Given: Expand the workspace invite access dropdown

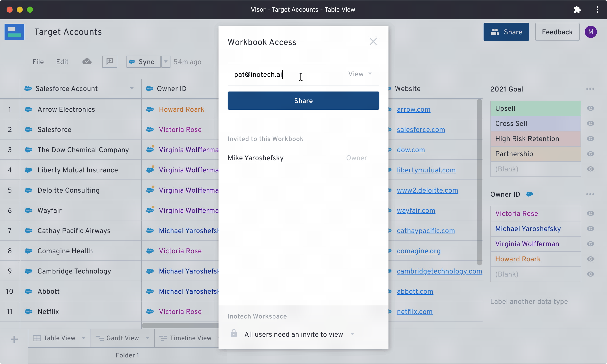Looking at the screenshot, I should [x=352, y=334].
